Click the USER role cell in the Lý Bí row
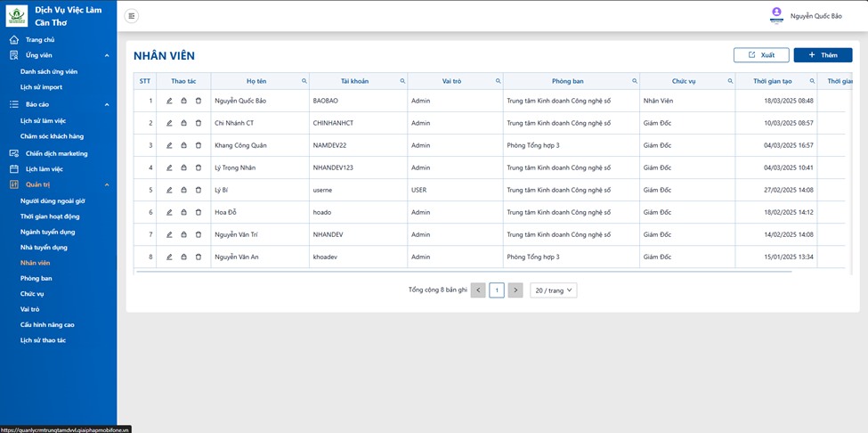The width and height of the screenshot is (868, 433). click(456, 190)
